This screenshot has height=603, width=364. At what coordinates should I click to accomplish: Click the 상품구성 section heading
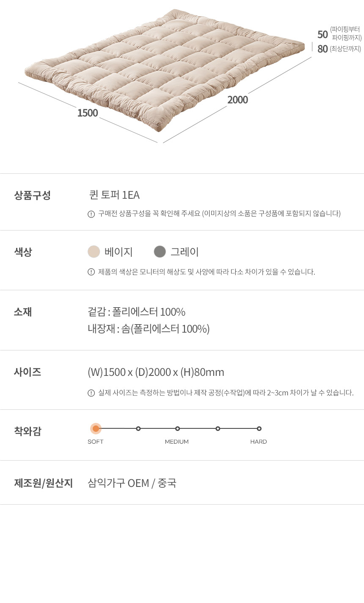pyautogui.click(x=32, y=195)
